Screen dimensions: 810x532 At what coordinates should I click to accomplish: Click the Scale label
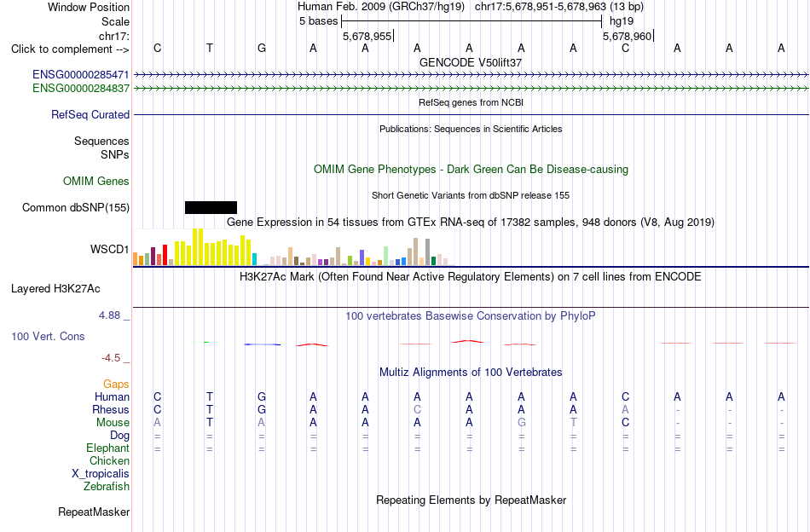[115, 21]
